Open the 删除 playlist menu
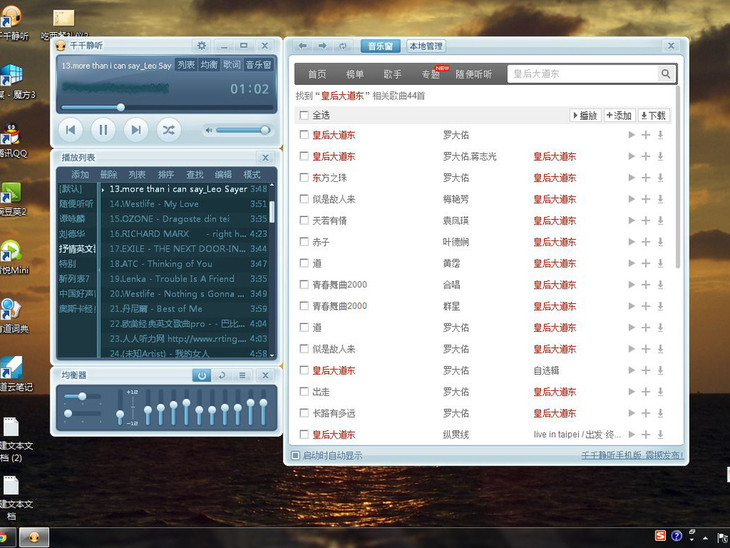Screen dimensions: 730x548 [108, 175]
